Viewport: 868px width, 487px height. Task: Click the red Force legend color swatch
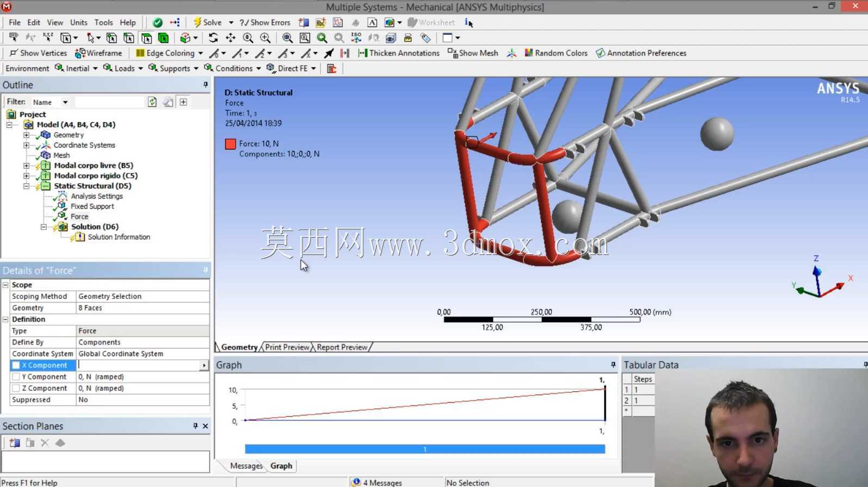[x=231, y=144]
